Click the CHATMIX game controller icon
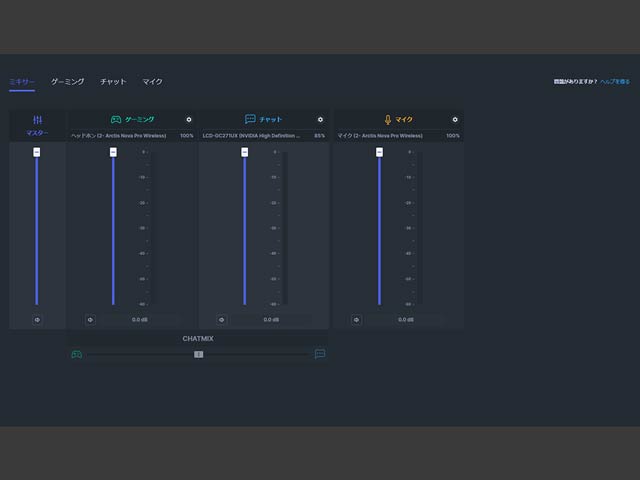The width and height of the screenshot is (640, 480). pos(77,354)
